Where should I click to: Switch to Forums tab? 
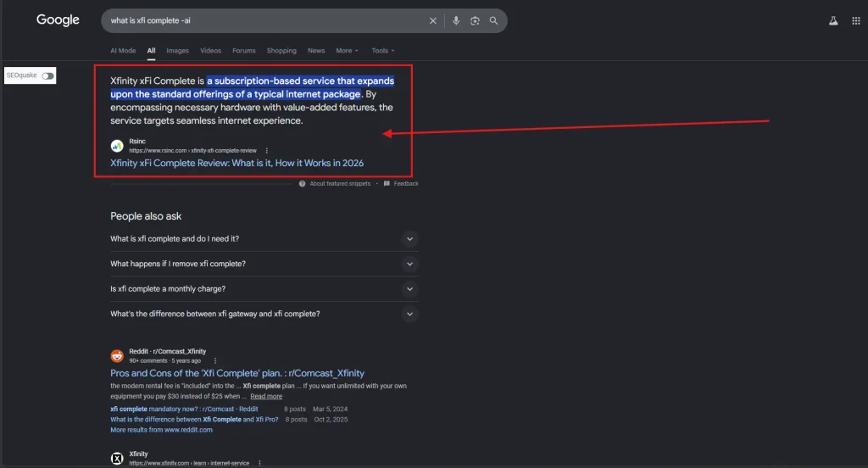click(x=244, y=50)
